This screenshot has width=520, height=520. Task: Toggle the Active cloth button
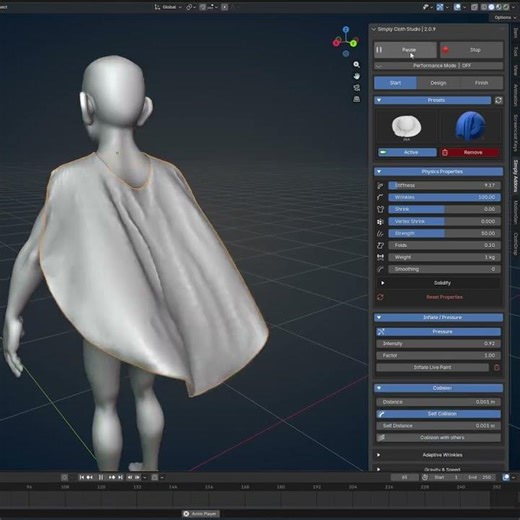(407, 152)
